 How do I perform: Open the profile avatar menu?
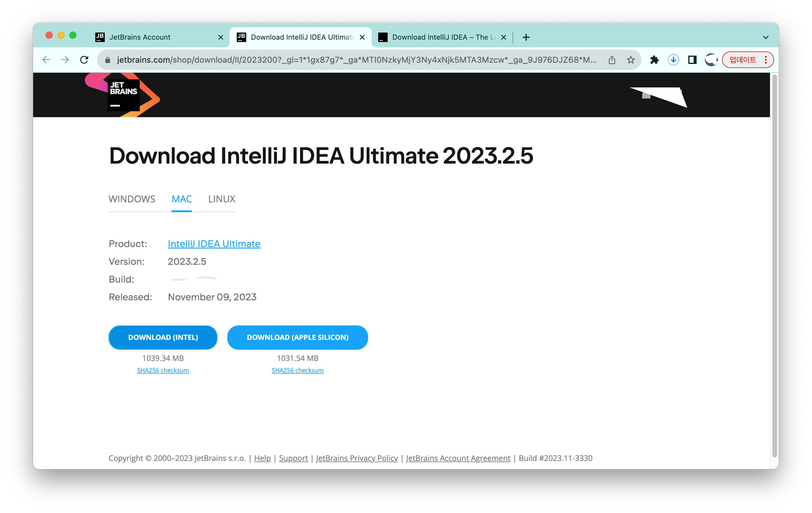click(711, 60)
